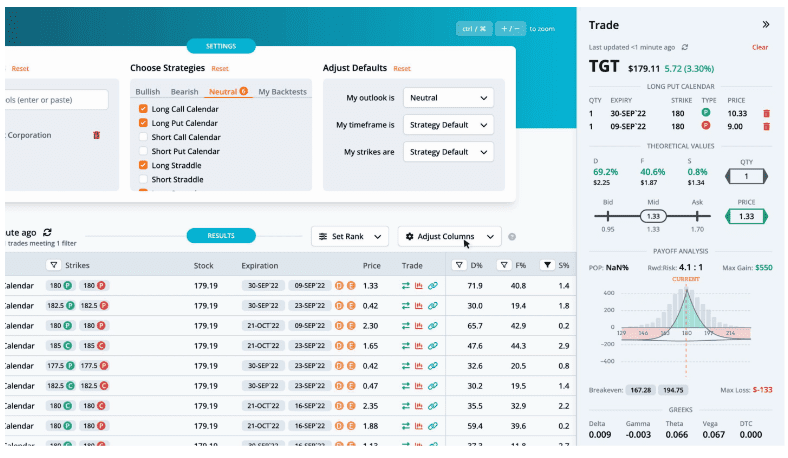Viewport: 788px width, 458px height.
Task: Click help icon beside Adjust Columns
Action: (512, 237)
